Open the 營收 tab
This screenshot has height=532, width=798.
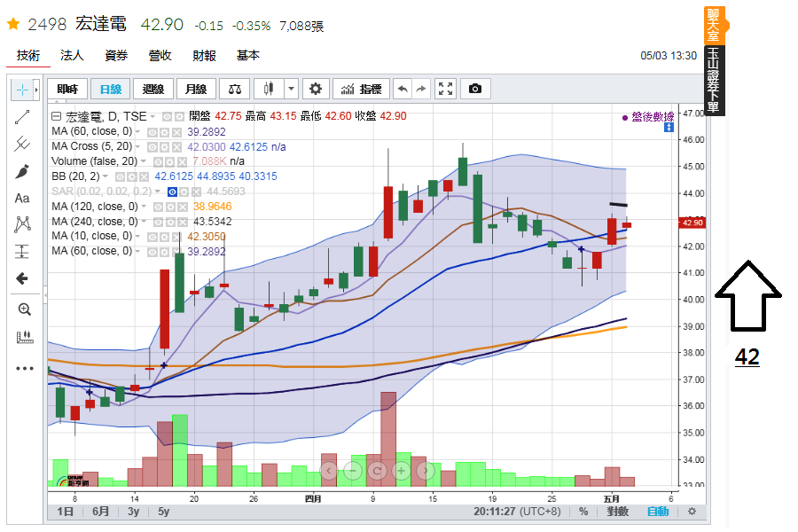160,55
